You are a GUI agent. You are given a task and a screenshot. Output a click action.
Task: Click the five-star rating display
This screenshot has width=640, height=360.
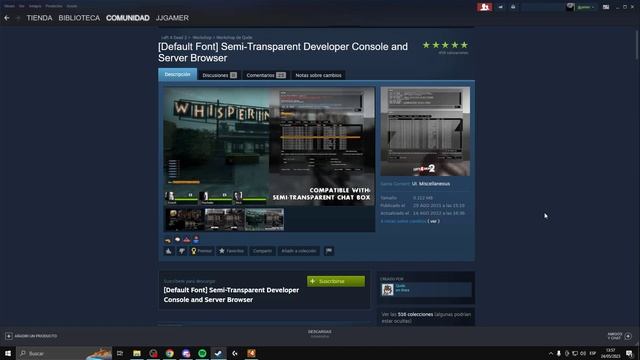click(445, 45)
